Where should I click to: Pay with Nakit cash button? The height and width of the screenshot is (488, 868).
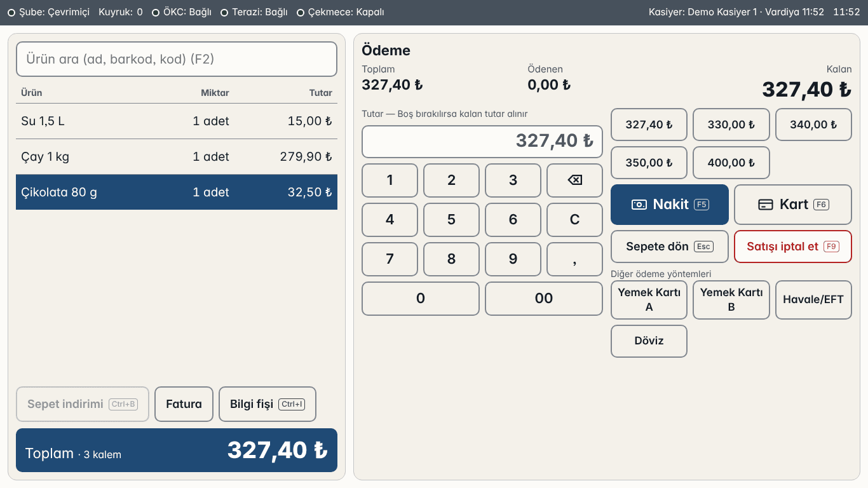(x=670, y=205)
